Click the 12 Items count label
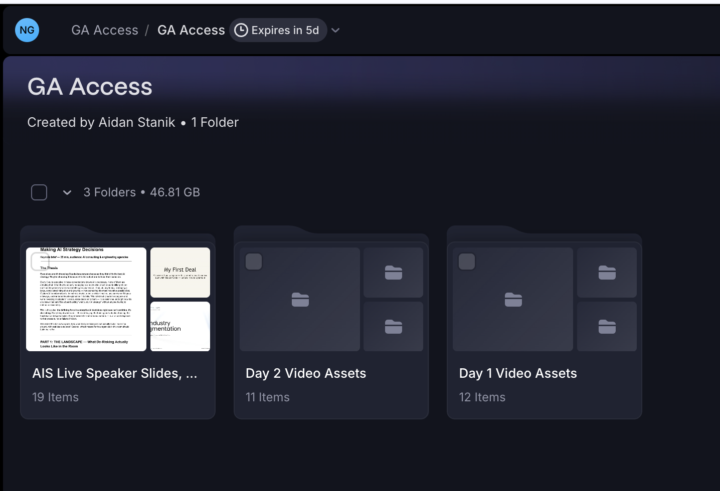Viewport: 720px width, 491px height. [x=482, y=397]
